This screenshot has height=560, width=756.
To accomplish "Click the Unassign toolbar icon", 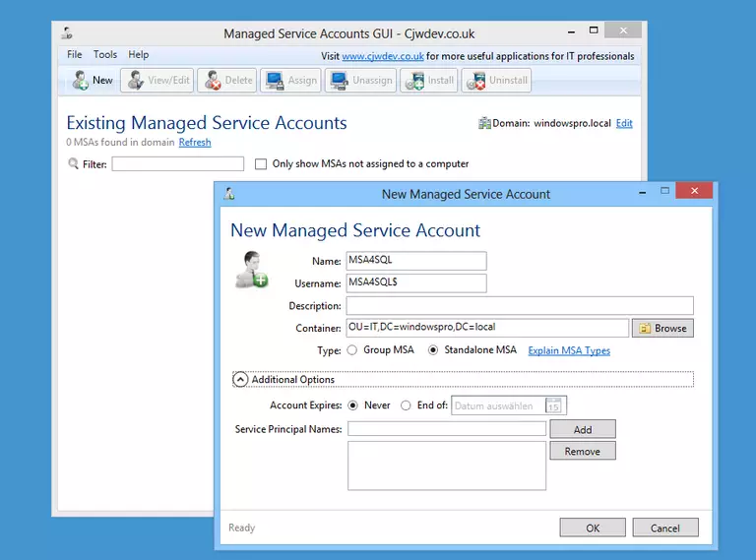I will pyautogui.click(x=340, y=81).
